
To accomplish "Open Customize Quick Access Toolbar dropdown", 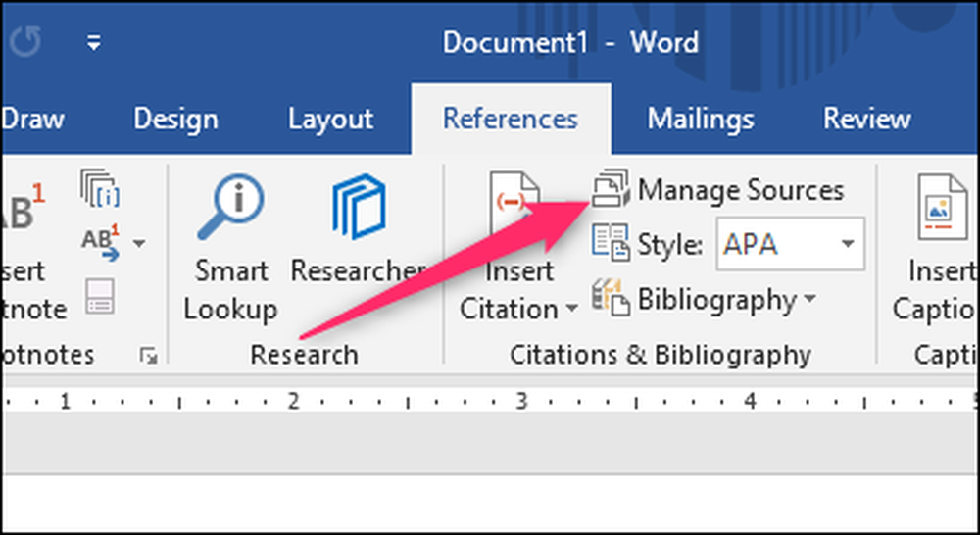I will click(x=94, y=43).
